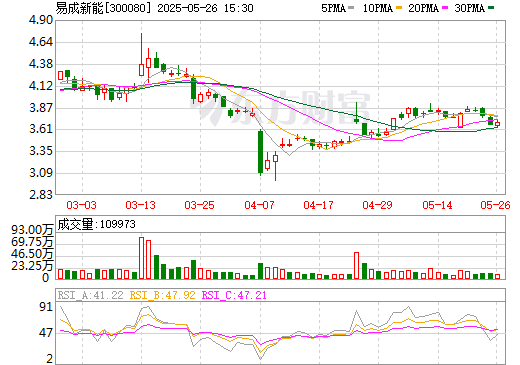
Task: Click the 2 RSI axis label
Action: coord(50,359)
